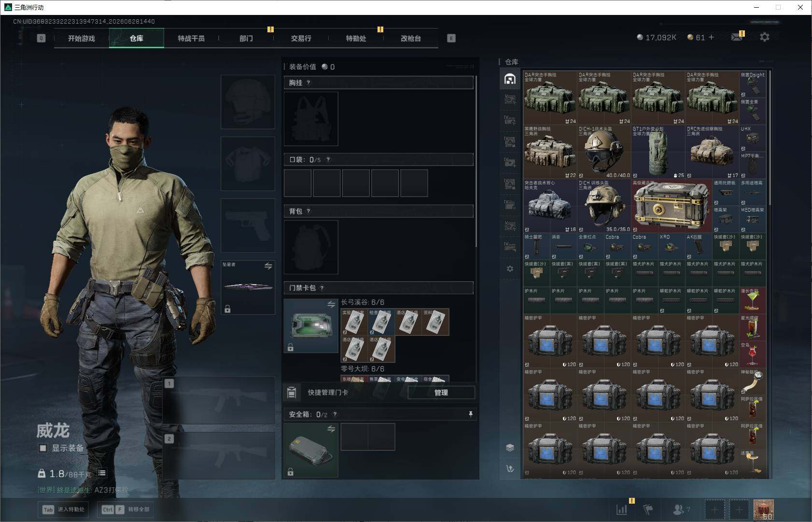Screen dimensions: 812x522
Task: Open the mail inbox icon
Action: (x=737, y=37)
